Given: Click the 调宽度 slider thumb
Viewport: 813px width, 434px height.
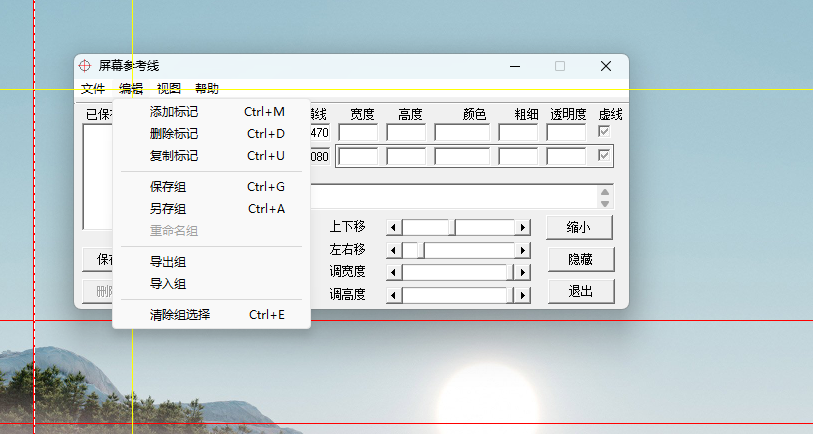Looking at the screenshot, I should tap(510, 272).
